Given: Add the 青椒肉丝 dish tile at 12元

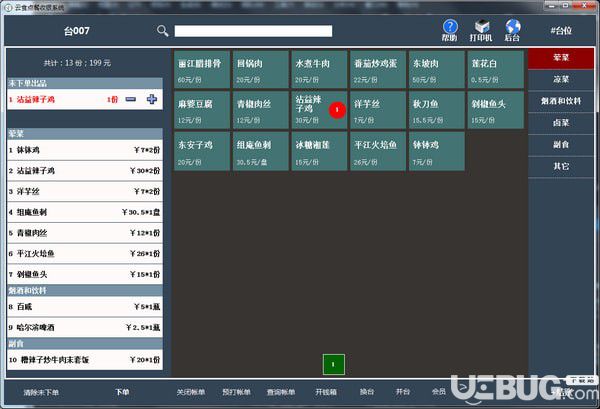Looking at the screenshot, I should pyautogui.click(x=261, y=110).
